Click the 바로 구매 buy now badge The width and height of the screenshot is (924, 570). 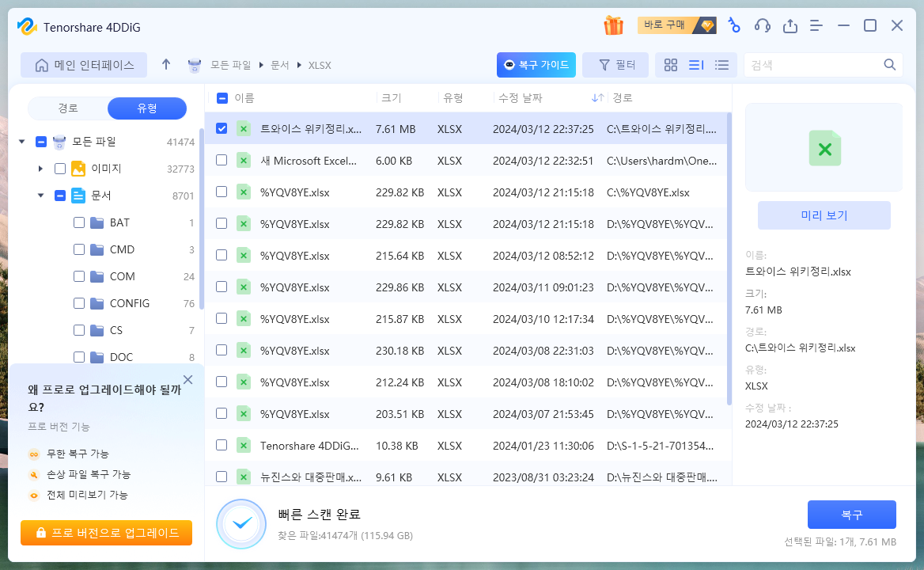pyautogui.click(x=676, y=25)
